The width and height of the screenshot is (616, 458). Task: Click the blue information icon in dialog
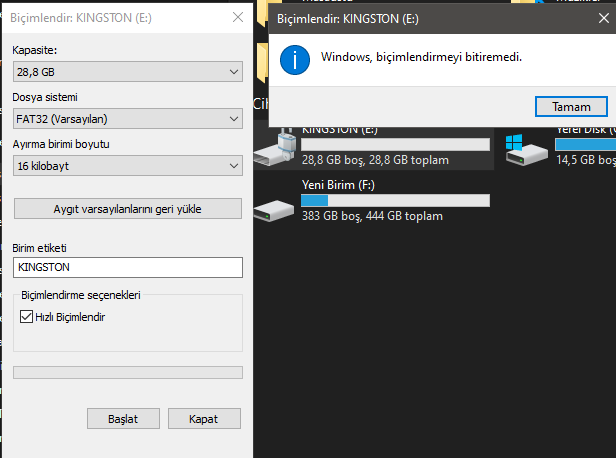tap(295, 60)
